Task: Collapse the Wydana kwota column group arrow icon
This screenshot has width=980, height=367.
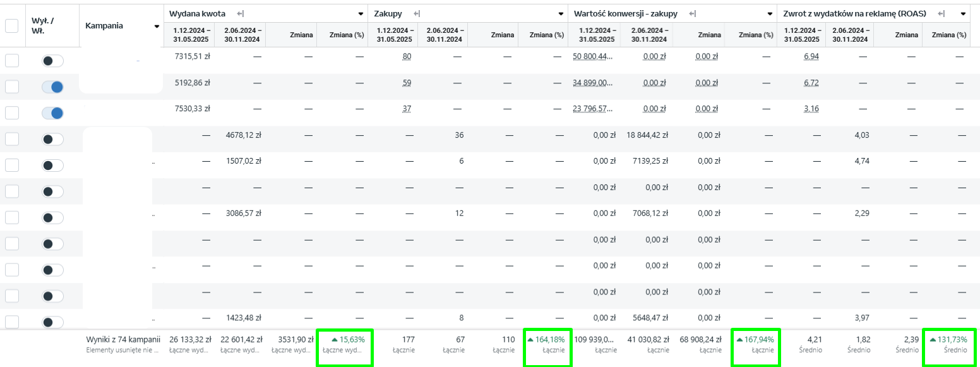Action: pyautogui.click(x=240, y=13)
